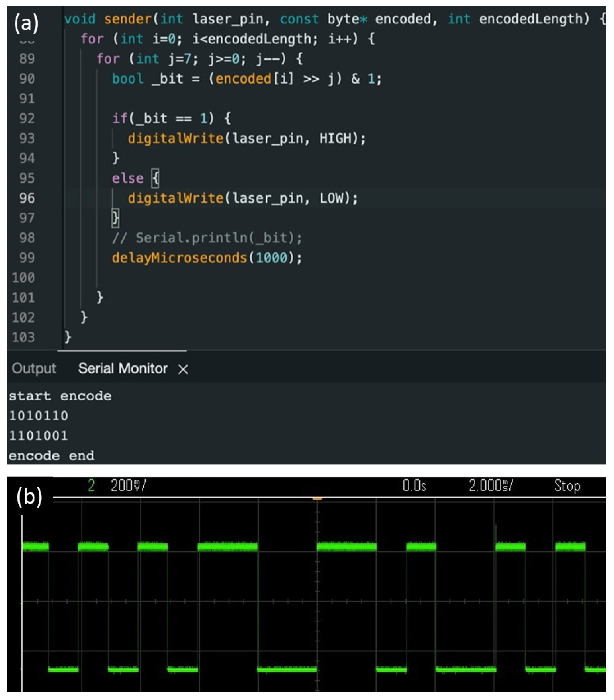The height and width of the screenshot is (700, 614).
Task: Click the delayMicroseconds call on line 99
Action: click(x=179, y=258)
